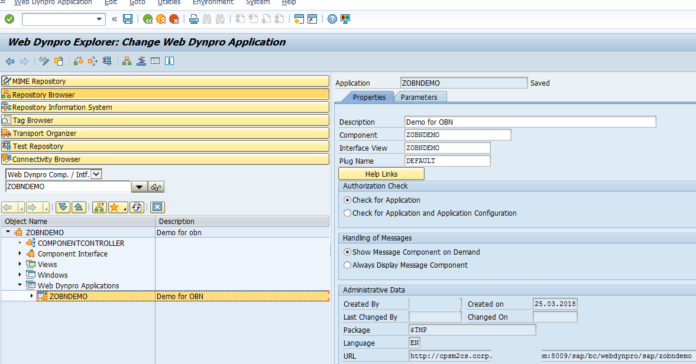The image size is (696, 364).
Task: Save the Web Dynpro application
Action: tap(128, 19)
